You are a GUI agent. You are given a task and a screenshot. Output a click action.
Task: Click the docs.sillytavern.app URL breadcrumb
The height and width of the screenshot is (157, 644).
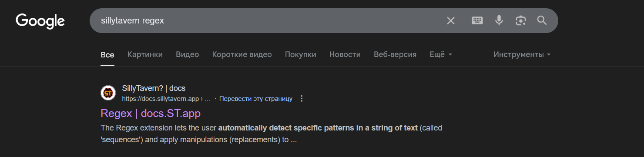[166, 99]
